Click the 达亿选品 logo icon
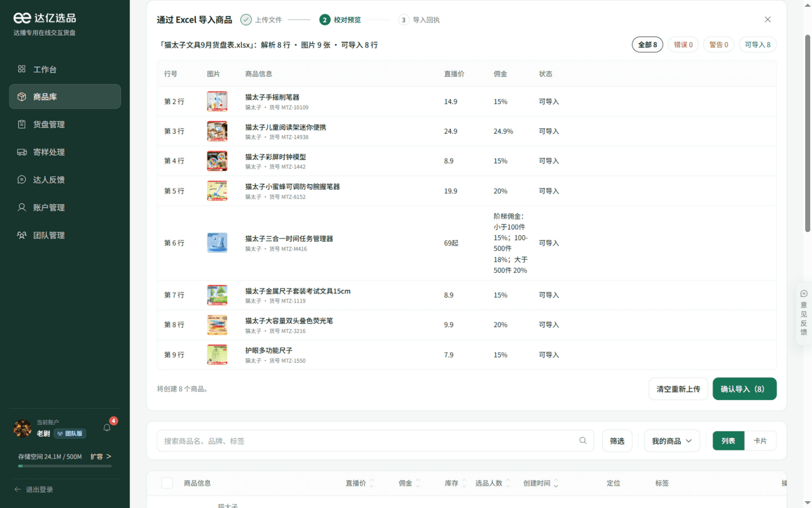 point(22,18)
